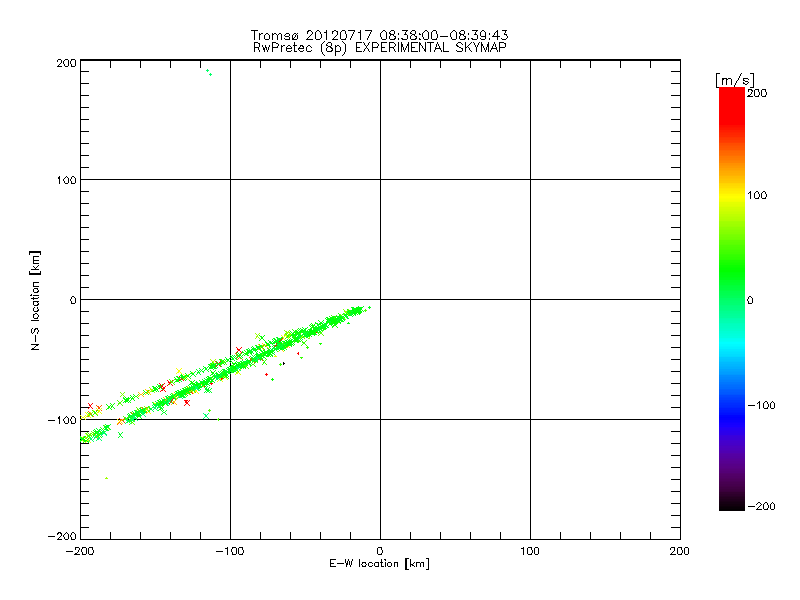Click the x-axis tick label "-100"

coord(230,551)
